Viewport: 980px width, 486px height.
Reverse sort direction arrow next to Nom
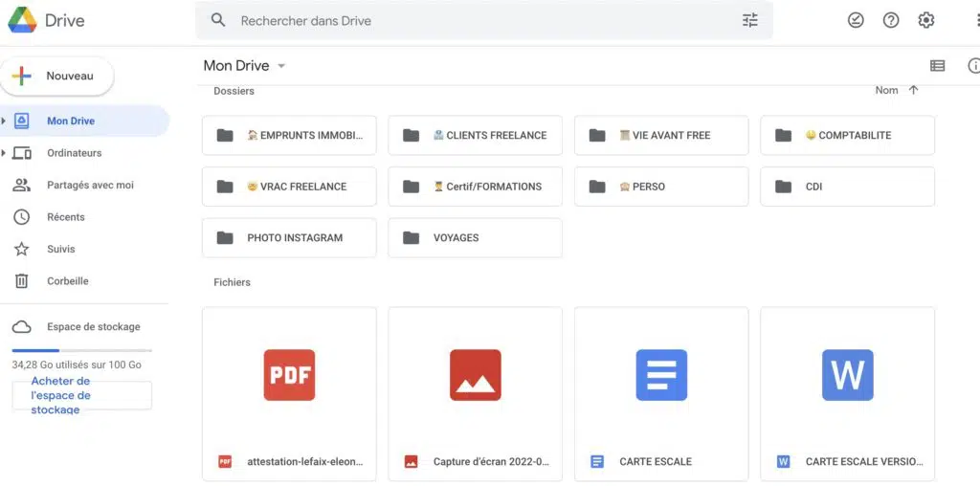913,90
